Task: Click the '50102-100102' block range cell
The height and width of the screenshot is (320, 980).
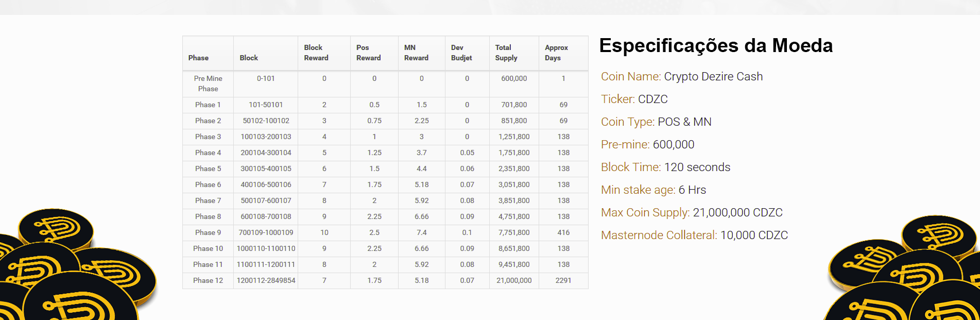Action: tap(266, 121)
